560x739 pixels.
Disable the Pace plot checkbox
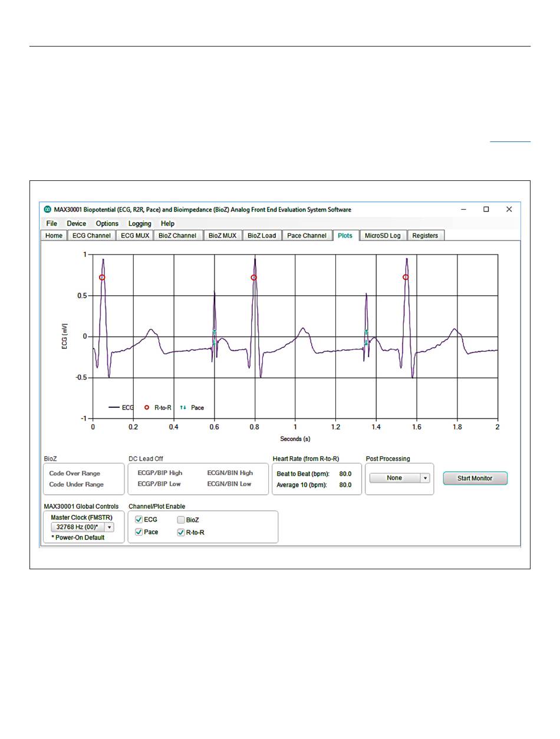[x=139, y=532]
